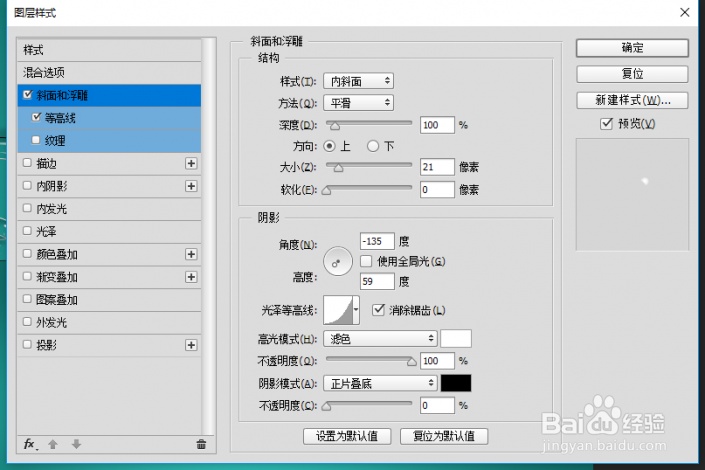
Task: Click the delete effect trash icon
Action: [201, 444]
